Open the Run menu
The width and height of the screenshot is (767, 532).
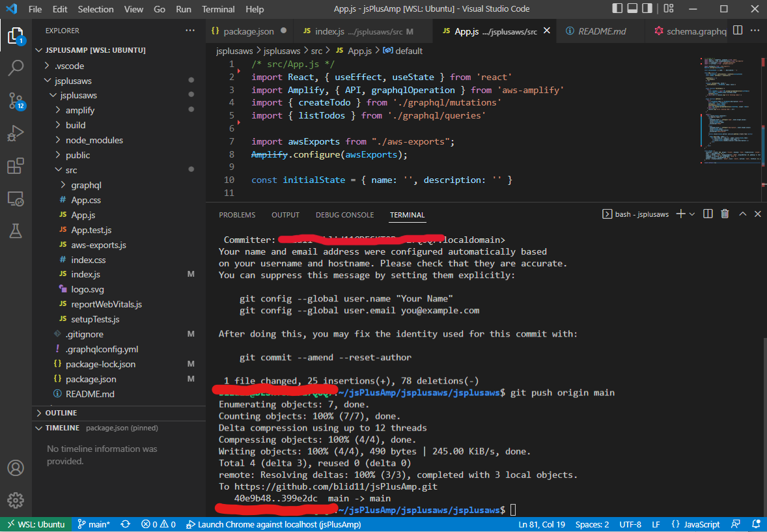(183, 9)
